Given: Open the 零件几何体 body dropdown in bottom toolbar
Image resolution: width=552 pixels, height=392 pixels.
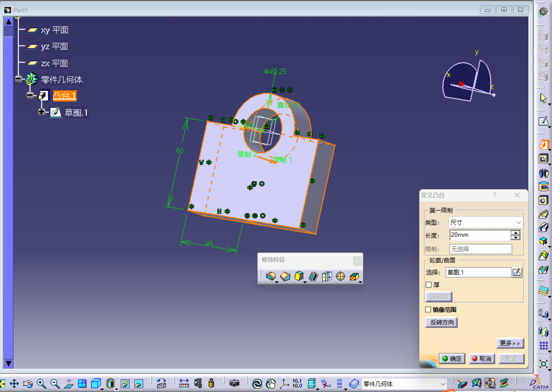Looking at the screenshot, I should [x=404, y=384].
